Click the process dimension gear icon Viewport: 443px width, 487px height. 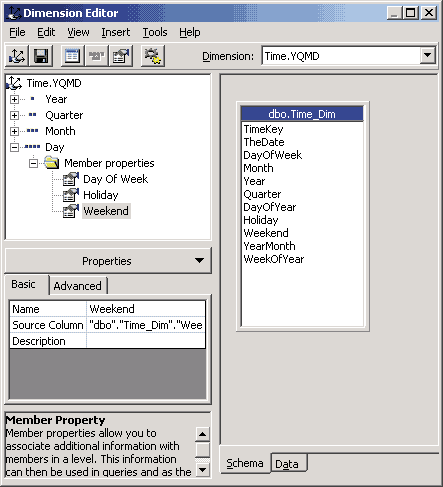point(153,56)
